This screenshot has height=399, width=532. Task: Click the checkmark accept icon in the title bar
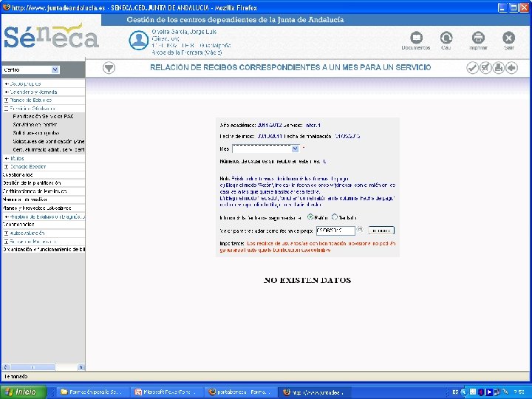coord(472,68)
